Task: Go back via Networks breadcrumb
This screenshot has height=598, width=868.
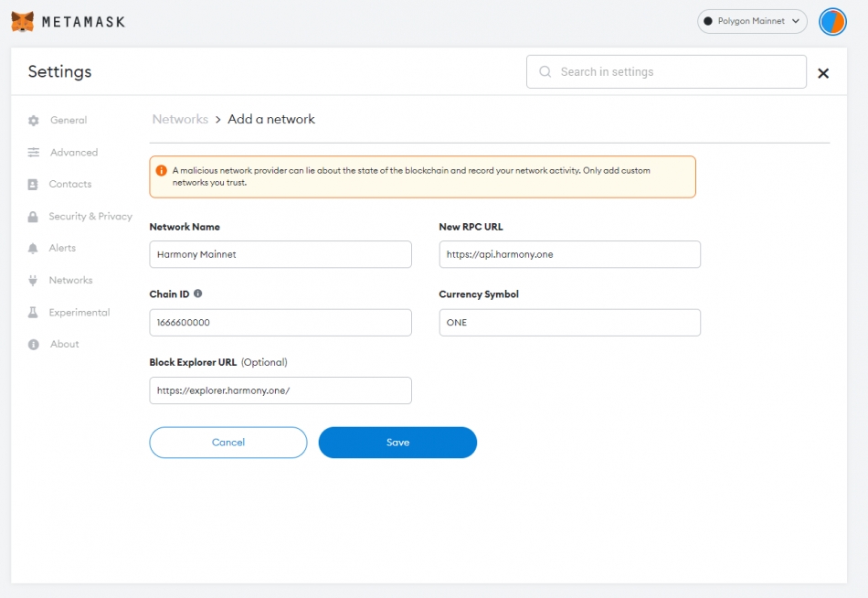Action: (x=180, y=119)
